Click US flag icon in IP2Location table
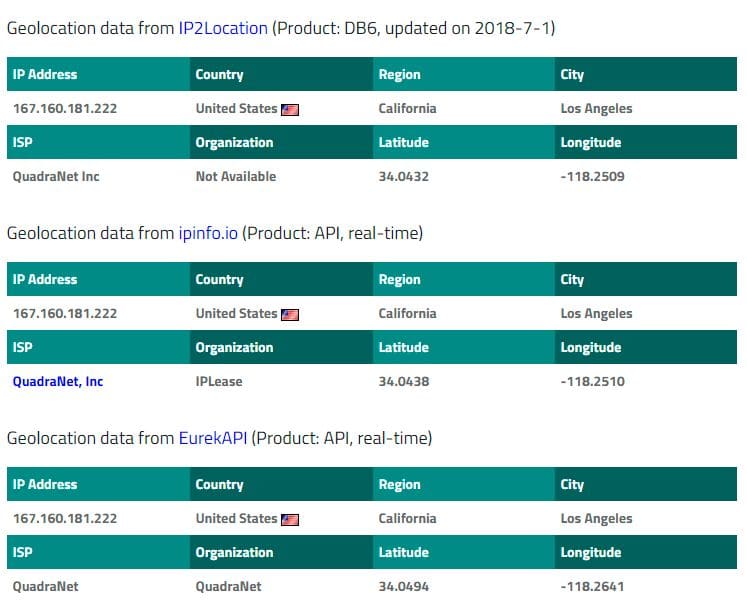Image resolution: width=747 pixels, height=607 pixels. tap(290, 110)
